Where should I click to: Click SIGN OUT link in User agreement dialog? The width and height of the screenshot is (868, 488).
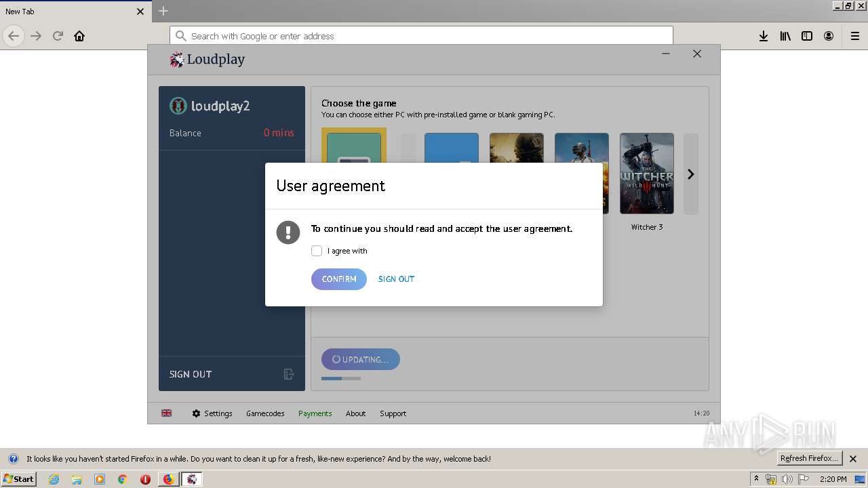(x=396, y=279)
